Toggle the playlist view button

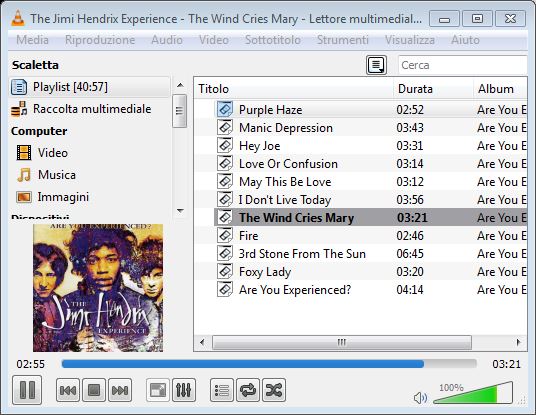(x=222, y=390)
